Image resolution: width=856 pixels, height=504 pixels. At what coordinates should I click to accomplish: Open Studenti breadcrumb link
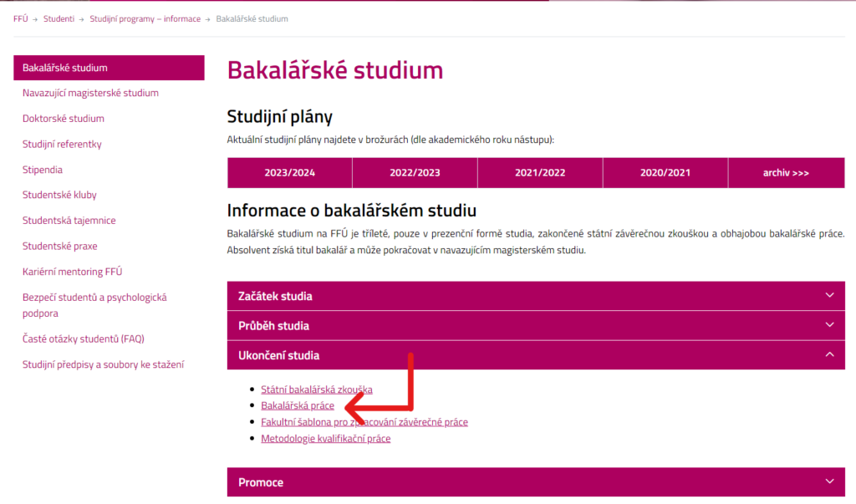click(x=59, y=18)
